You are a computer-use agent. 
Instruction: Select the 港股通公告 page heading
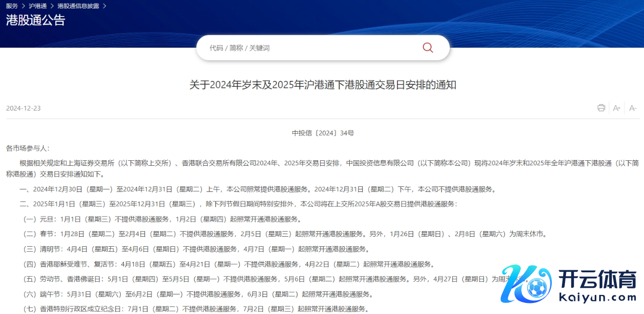click(36, 20)
